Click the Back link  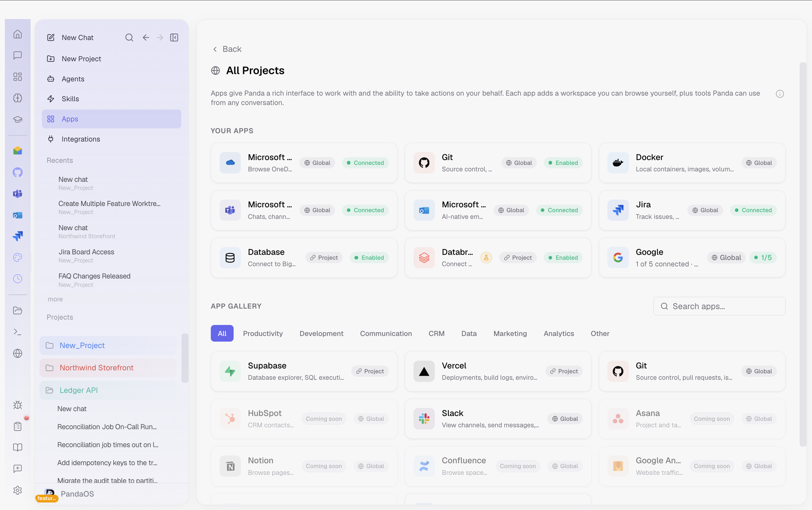(x=227, y=49)
